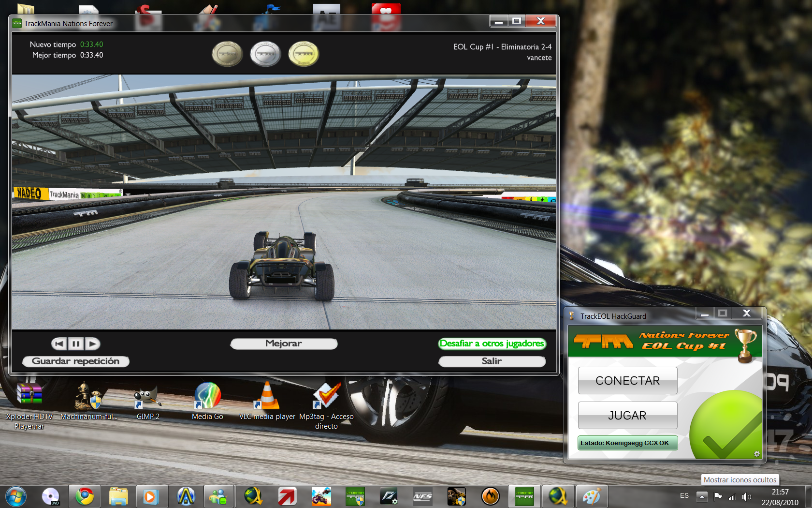
Task: Open Windows Media Player from taskbar
Action: point(152,496)
